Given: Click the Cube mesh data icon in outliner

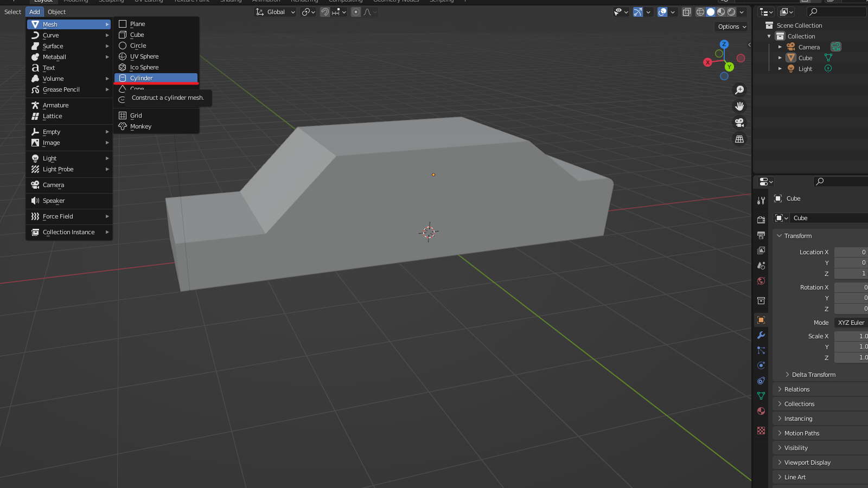Looking at the screenshot, I should pyautogui.click(x=828, y=58).
